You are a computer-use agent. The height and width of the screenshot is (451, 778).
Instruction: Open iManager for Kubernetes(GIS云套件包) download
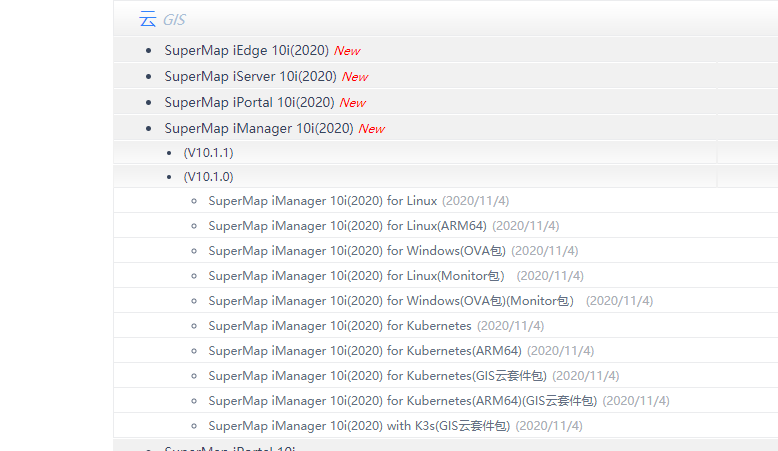(x=378, y=376)
